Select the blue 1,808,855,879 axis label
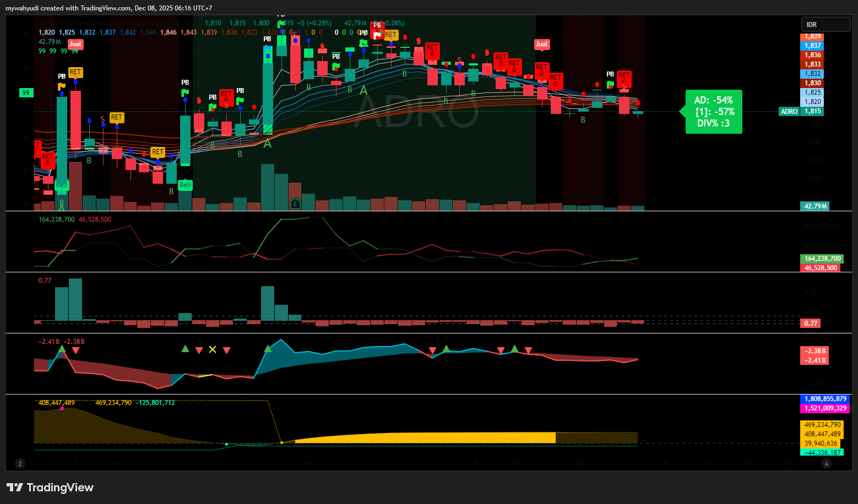The image size is (858, 504). pyautogui.click(x=824, y=399)
